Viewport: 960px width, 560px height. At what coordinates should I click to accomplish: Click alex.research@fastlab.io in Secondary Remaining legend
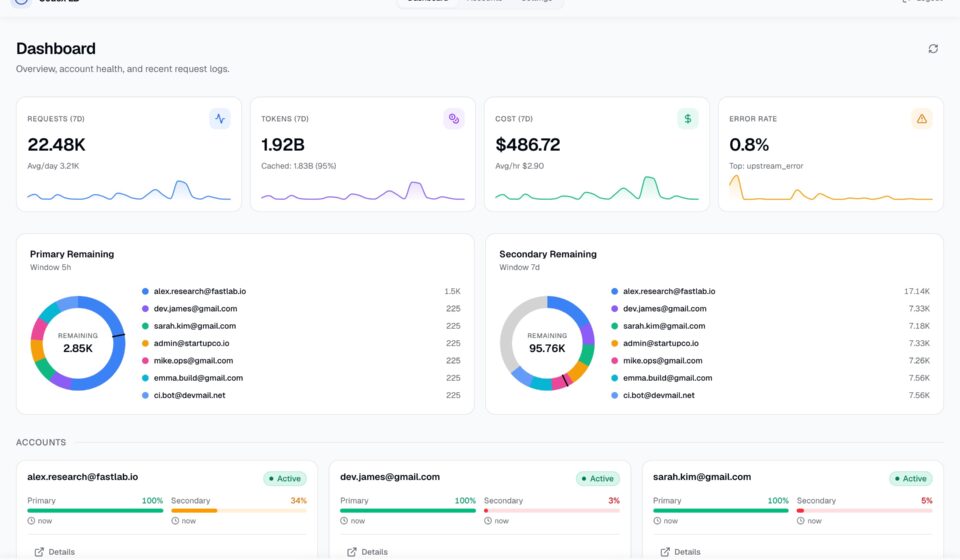tap(669, 291)
